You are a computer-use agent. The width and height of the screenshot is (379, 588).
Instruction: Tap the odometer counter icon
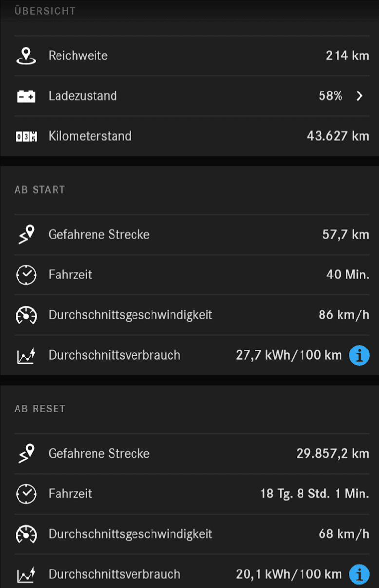tap(26, 137)
